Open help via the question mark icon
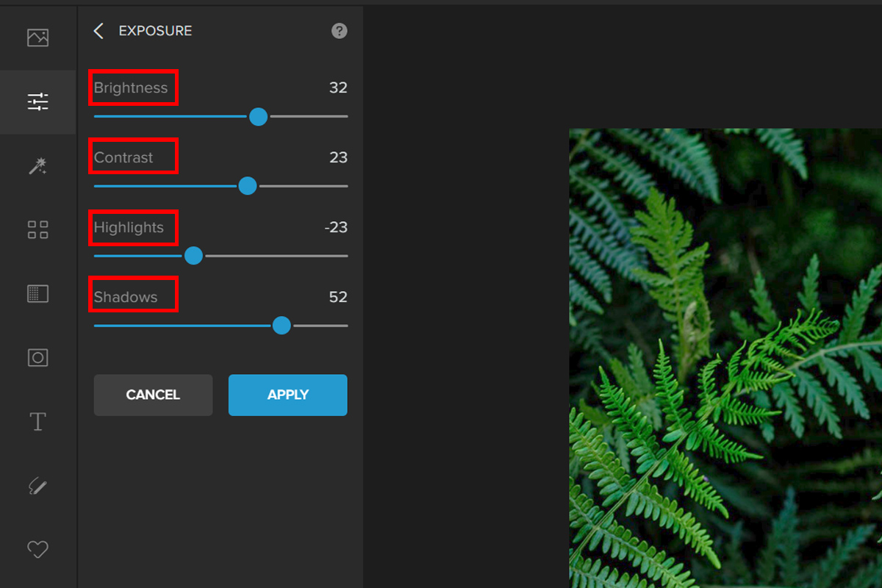This screenshot has height=588, width=882. tap(339, 31)
